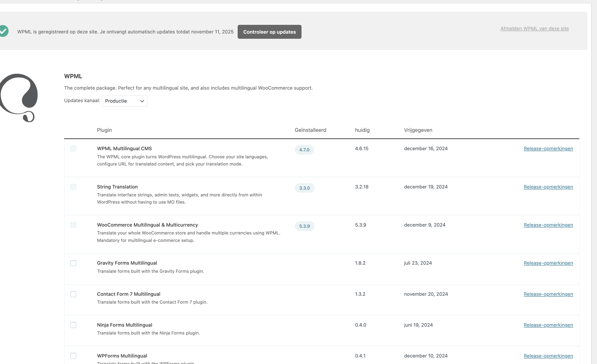Click the installed version badge 4.7.0

tap(304, 150)
